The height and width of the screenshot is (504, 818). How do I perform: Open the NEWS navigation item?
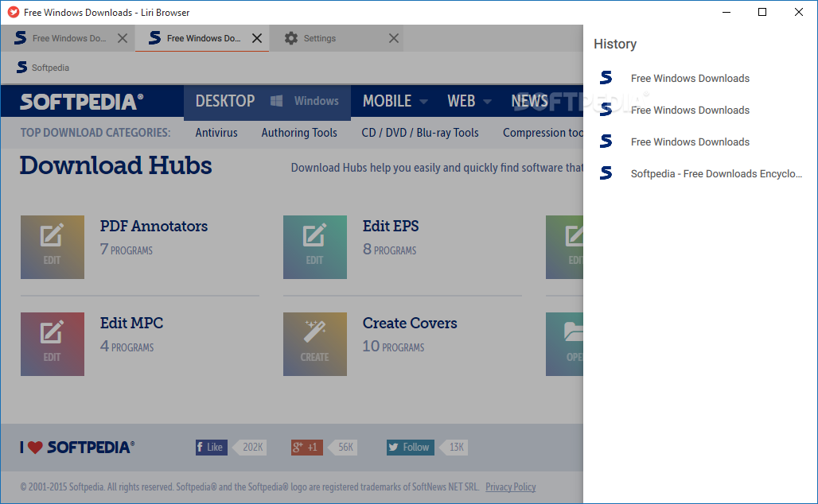pos(529,101)
